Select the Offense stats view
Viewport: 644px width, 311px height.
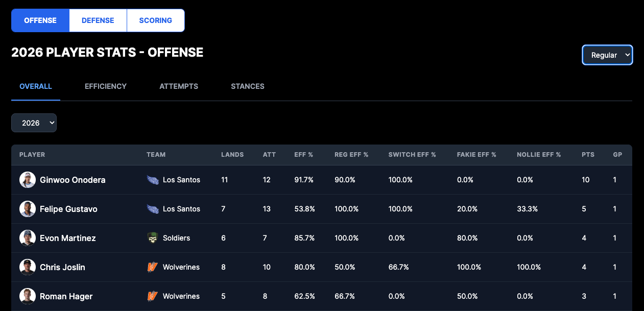click(x=40, y=20)
